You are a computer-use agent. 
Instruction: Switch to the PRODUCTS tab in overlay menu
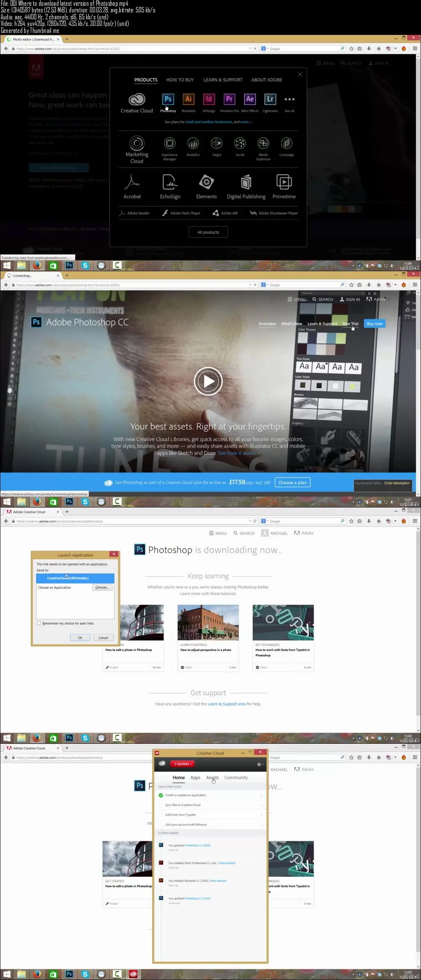pos(146,80)
